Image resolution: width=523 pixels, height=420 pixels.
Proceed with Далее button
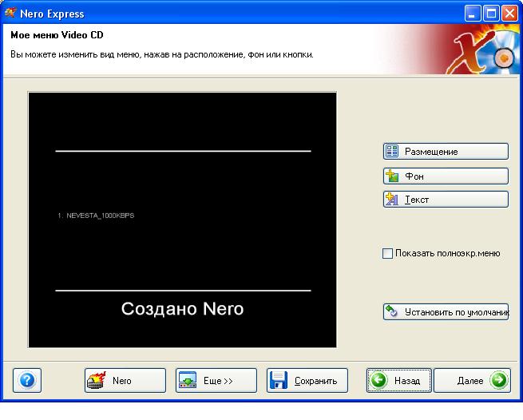(472, 380)
